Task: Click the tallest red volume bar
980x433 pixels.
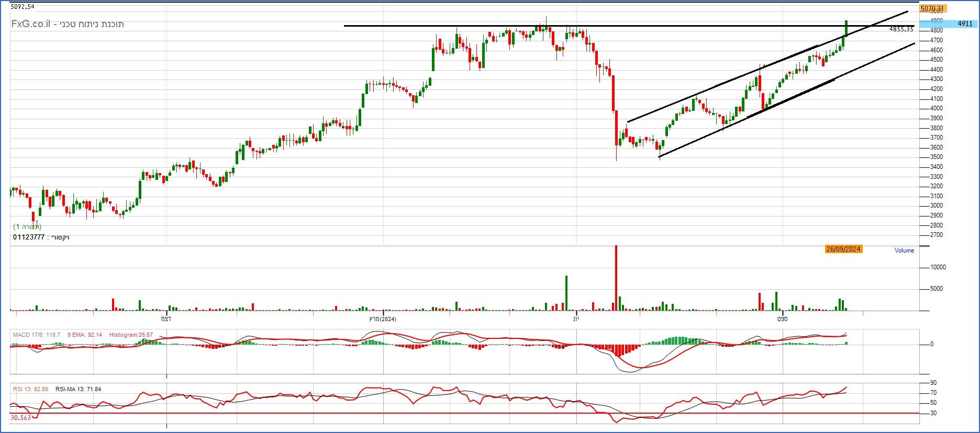Action: (x=616, y=277)
